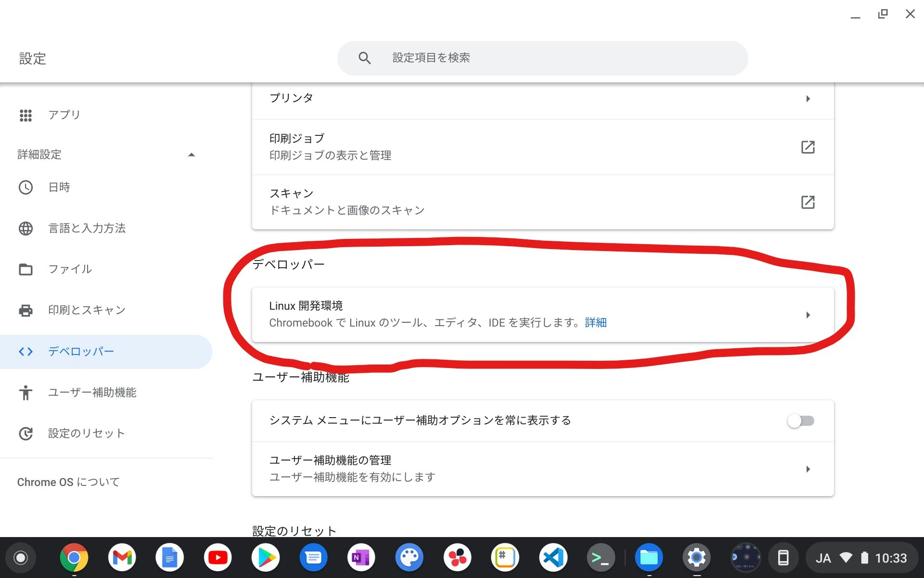Select the globe icon for 言語と入力方法
The image size is (924, 578).
tap(26, 228)
